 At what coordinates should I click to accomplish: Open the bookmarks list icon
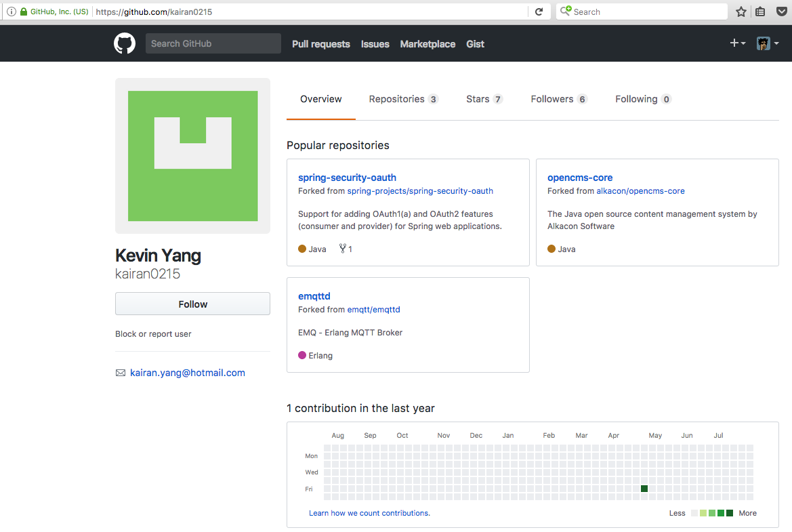coord(760,12)
